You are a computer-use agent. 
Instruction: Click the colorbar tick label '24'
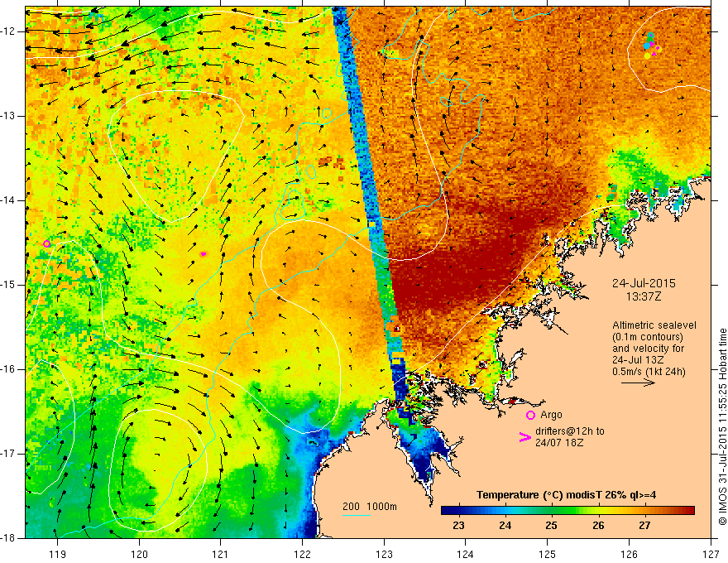point(505,526)
